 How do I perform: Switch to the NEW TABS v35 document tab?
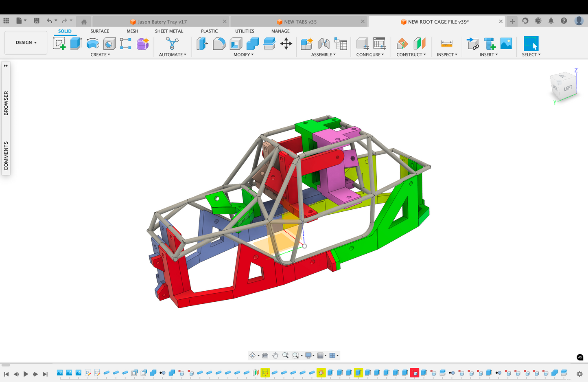(x=300, y=22)
